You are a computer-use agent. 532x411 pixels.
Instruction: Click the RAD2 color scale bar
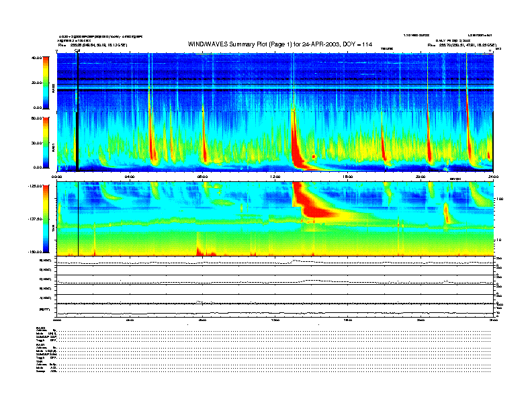tap(46, 83)
